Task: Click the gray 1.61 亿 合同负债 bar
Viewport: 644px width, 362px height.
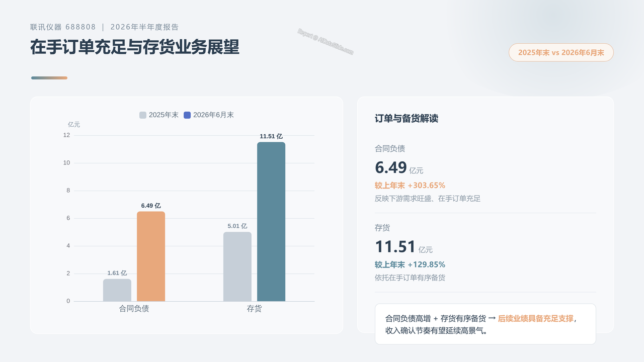Action: pyautogui.click(x=117, y=290)
